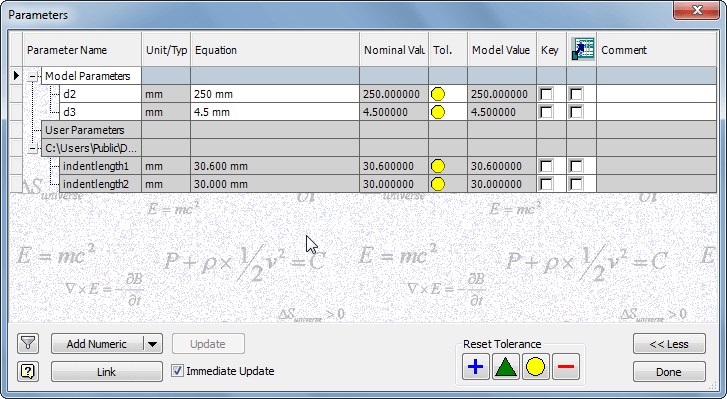Click the export parameter column header icon
Image resolution: width=727 pixels, height=399 pixels.
coord(582,50)
